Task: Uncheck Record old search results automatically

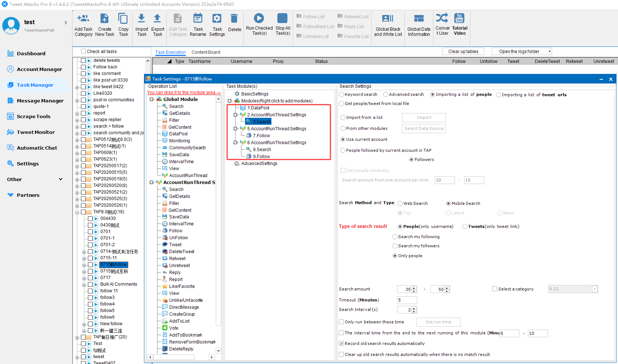Action: pos(341,344)
